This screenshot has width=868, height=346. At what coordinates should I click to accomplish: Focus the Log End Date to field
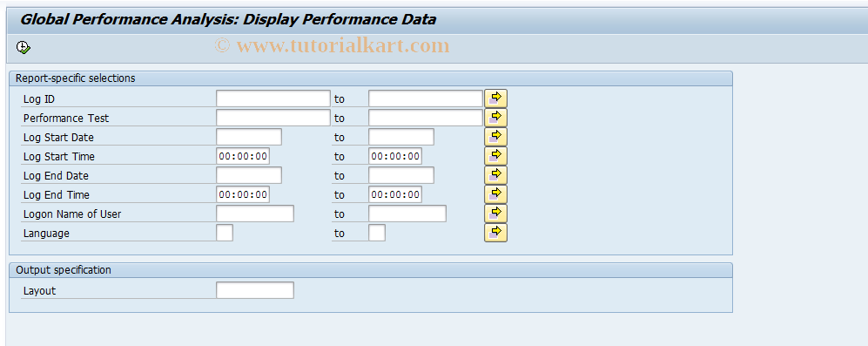tap(400, 175)
